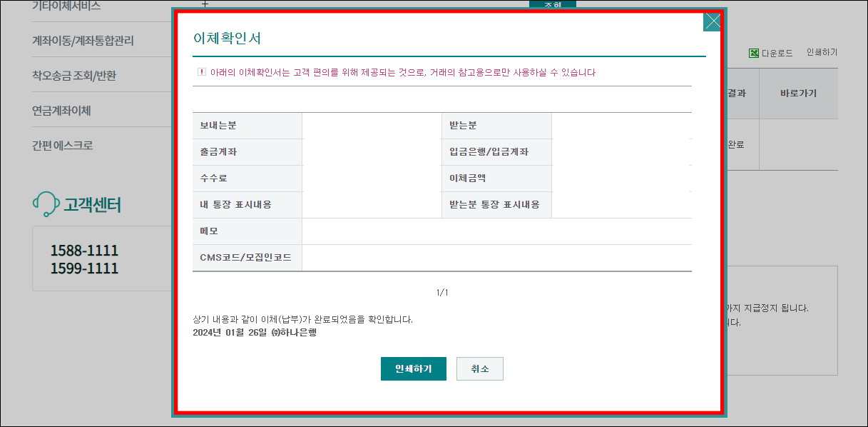Click the 고객센터 headset icon
This screenshot has height=427, width=868.
click(45, 204)
